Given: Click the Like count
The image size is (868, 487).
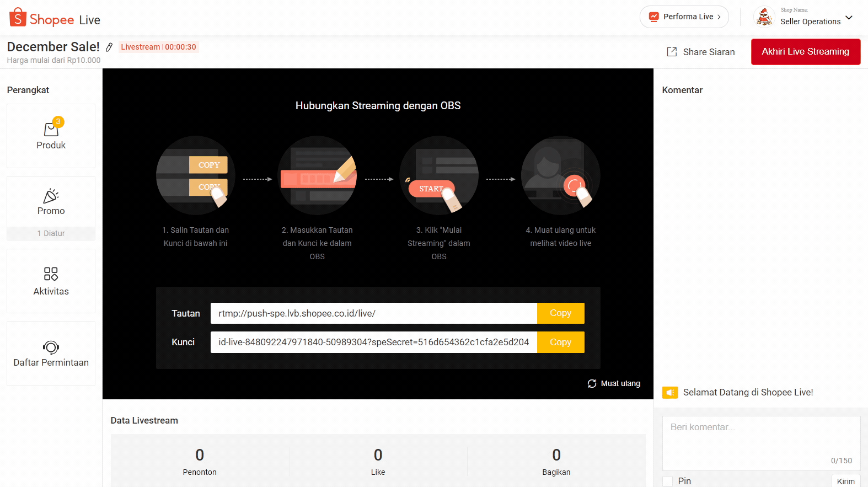Looking at the screenshot, I should (378, 455).
